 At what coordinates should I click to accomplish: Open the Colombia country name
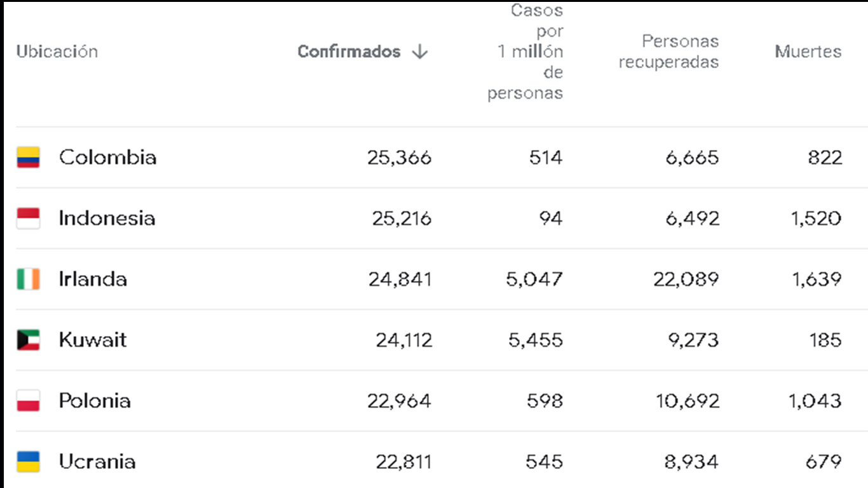click(x=107, y=157)
